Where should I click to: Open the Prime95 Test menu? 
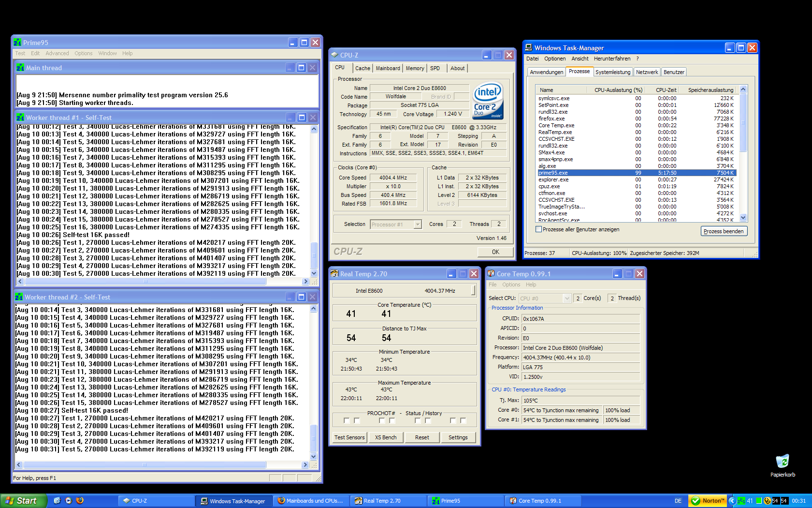[20, 53]
